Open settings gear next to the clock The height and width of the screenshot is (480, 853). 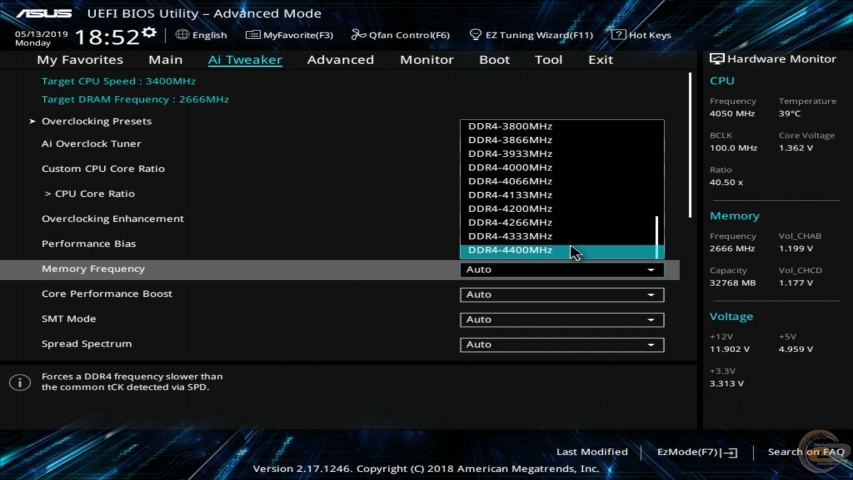tap(149, 33)
